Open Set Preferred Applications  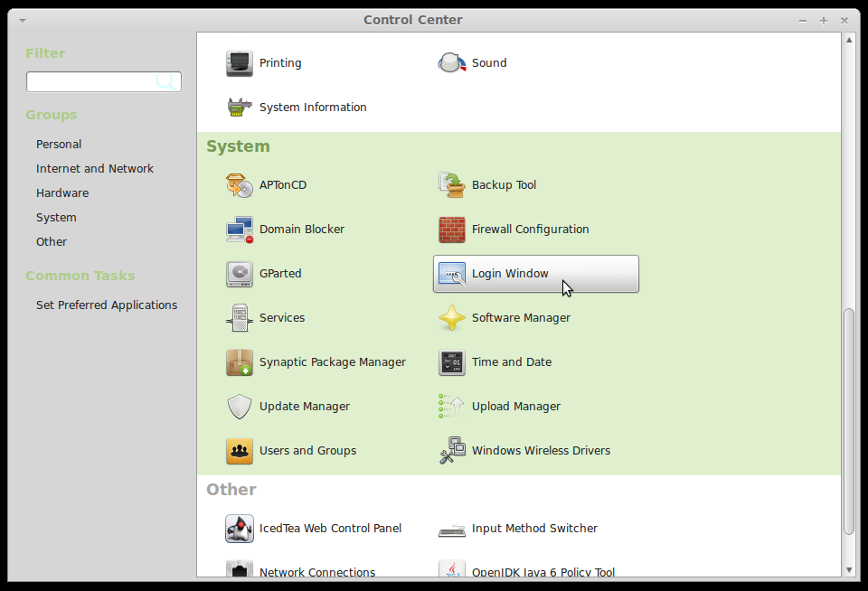[x=107, y=305]
